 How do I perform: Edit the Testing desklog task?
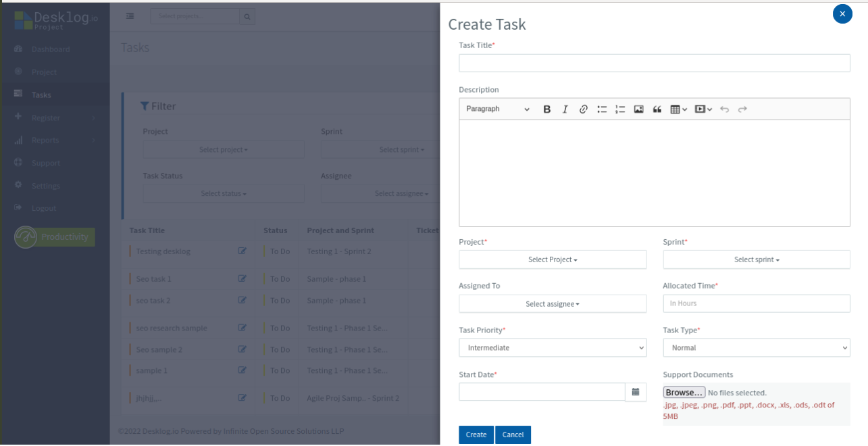click(242, 251)
